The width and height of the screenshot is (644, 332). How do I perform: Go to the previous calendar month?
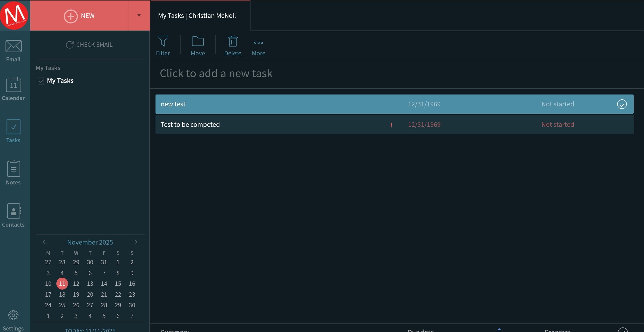click(44, 242)
